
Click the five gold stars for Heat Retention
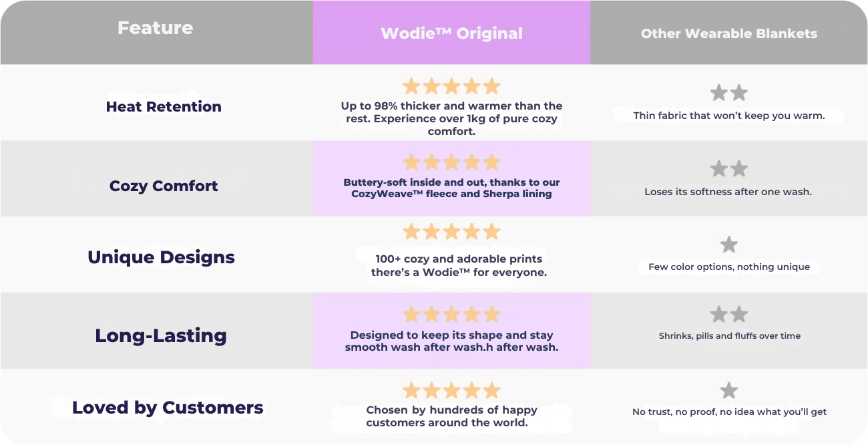451,87
